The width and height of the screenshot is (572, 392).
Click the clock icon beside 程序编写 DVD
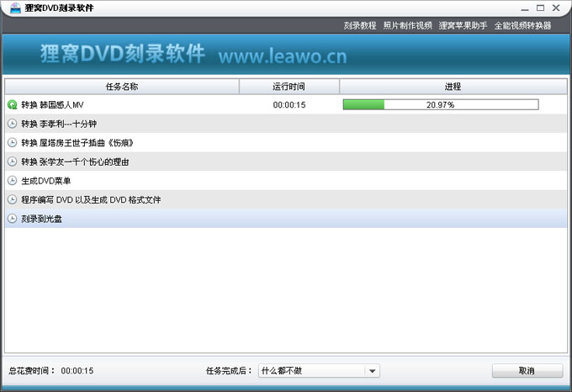pyautogui.click(x=13, y=200)
